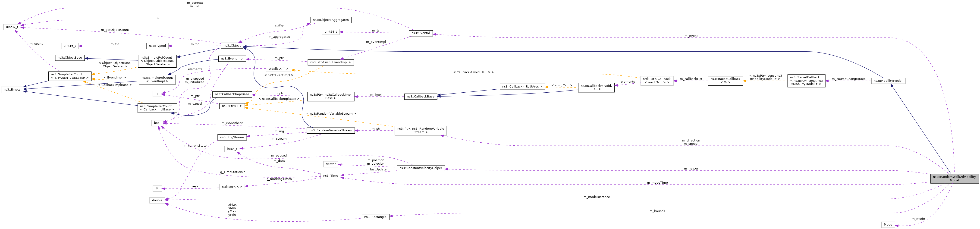Screen dimensions: 980x229
Task: Click the ns3::CallbackImplBase node
Action: [232, 94]
